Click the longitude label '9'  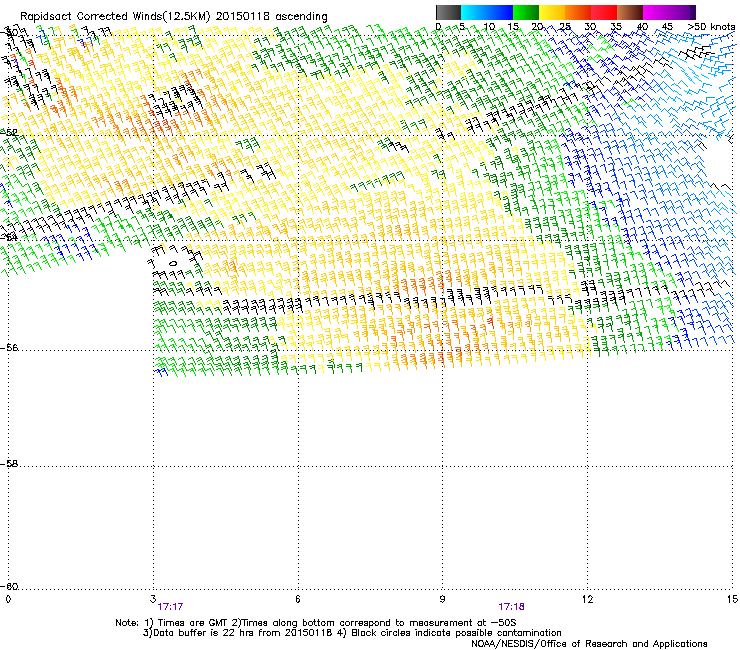442,599
